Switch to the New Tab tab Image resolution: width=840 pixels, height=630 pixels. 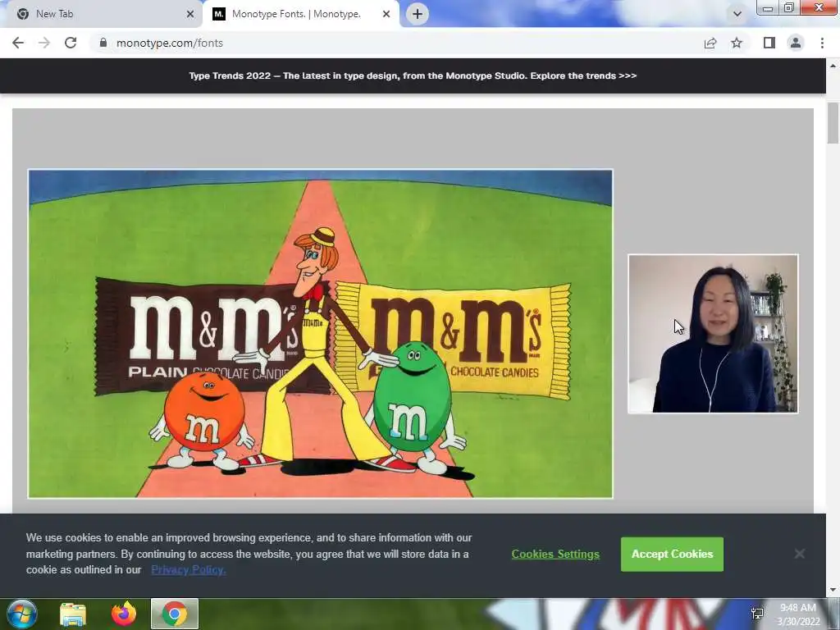point(102,14)
